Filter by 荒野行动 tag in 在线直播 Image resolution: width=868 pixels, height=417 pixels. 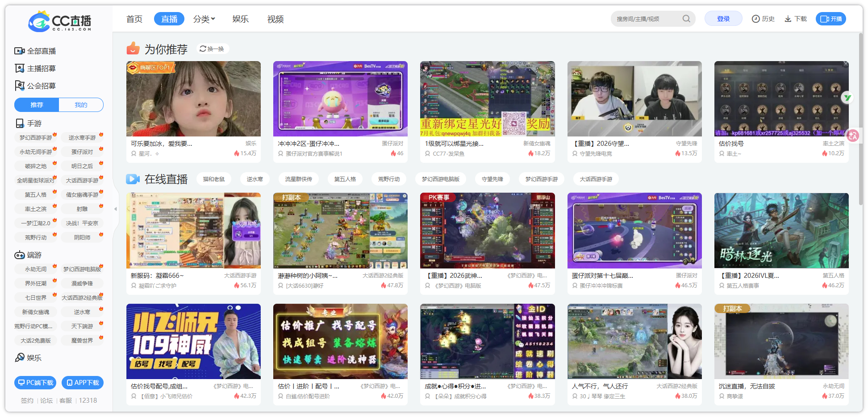389,179
